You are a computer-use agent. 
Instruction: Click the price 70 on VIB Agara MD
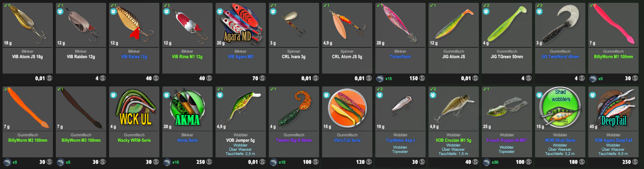[255, 78]
